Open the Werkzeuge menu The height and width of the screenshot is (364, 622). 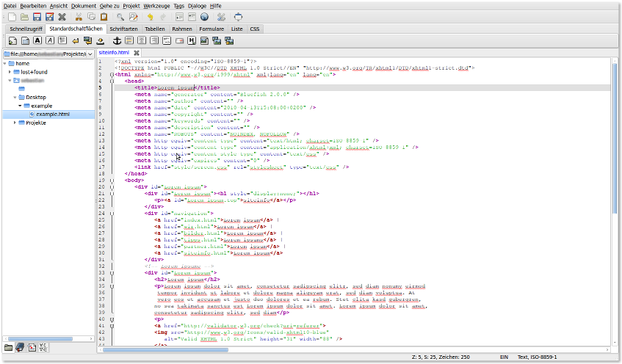tap(156, 6)
